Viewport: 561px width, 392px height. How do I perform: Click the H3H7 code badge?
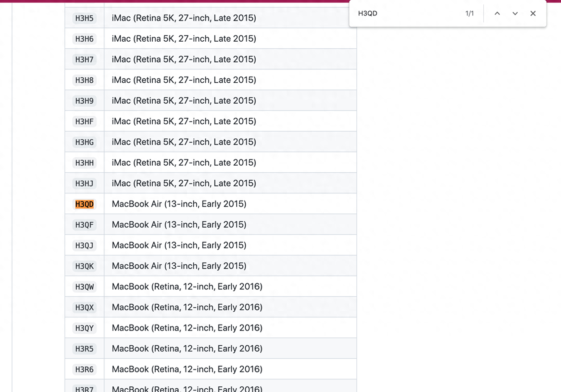(84, 59)
